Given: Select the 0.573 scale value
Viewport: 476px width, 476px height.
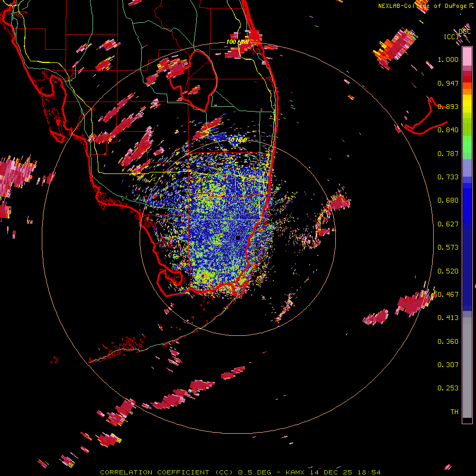Looking at the screenshot, I should (x=448, y=248).
